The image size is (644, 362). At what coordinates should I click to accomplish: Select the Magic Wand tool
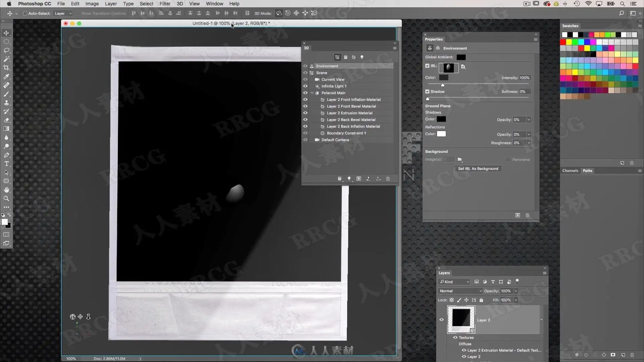coord(6,59)
